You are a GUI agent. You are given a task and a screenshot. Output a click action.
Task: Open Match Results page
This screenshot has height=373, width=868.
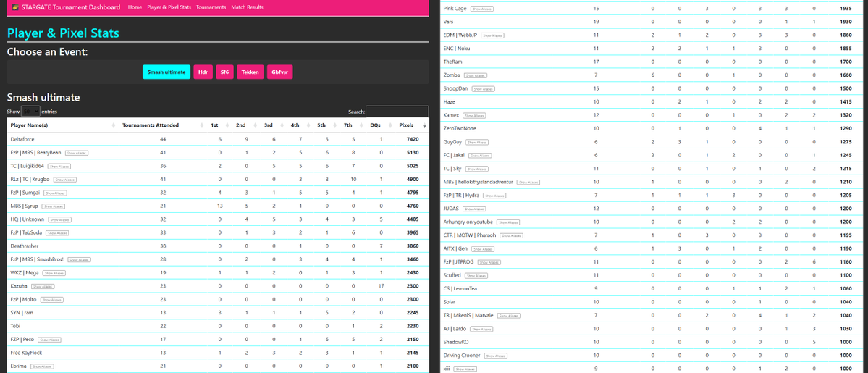tap(247, 7)
